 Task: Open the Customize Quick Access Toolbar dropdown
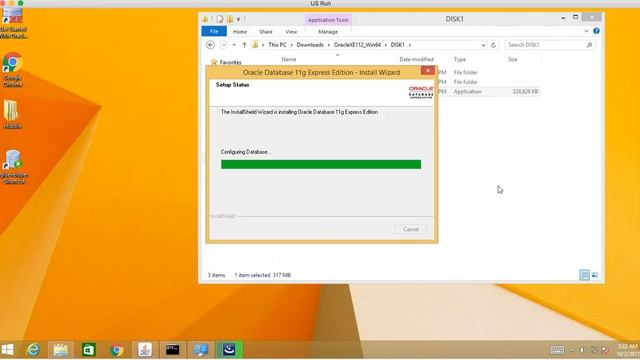tap(239, 19)
